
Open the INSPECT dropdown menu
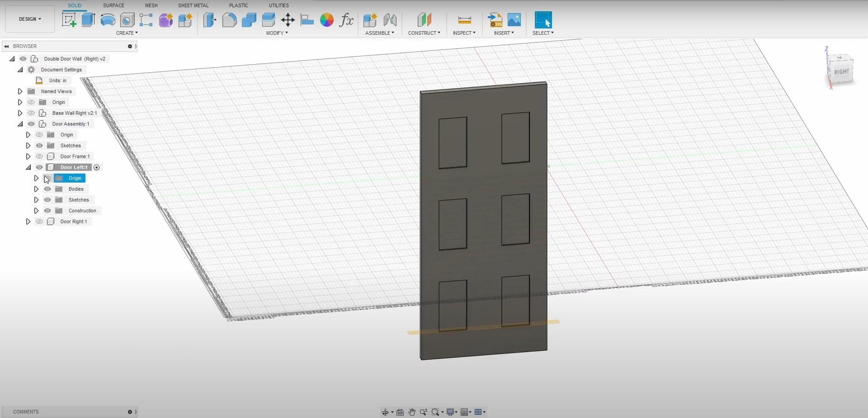point(464,33)
